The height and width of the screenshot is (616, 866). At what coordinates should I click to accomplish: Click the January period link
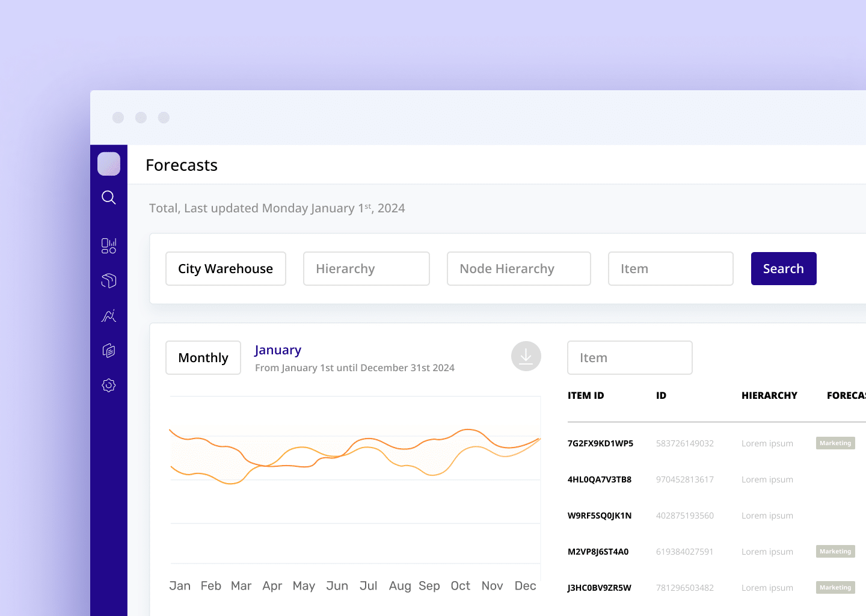click(278, 350)
